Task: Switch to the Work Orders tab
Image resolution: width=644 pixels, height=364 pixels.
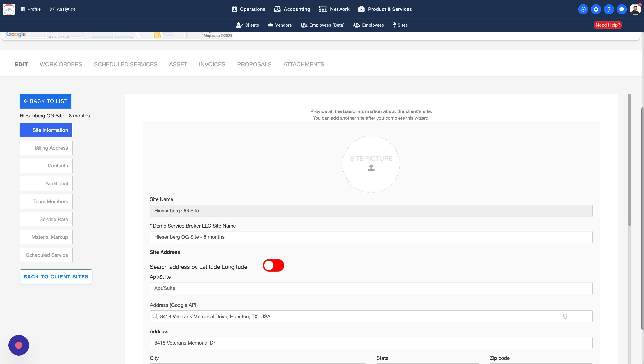Action: click(61, 64)
